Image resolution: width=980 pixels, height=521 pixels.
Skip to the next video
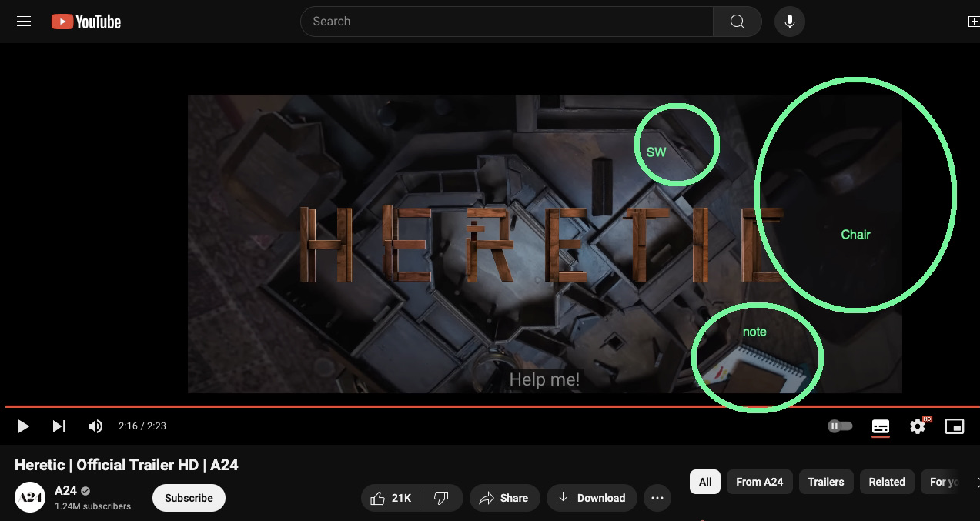coord(59,426)
